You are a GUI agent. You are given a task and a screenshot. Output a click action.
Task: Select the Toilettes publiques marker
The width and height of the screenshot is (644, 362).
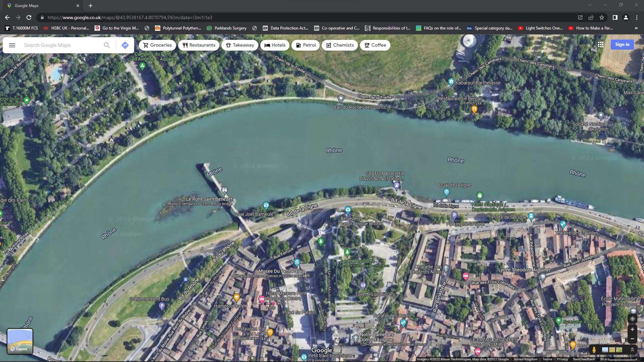tap(363, 286)
